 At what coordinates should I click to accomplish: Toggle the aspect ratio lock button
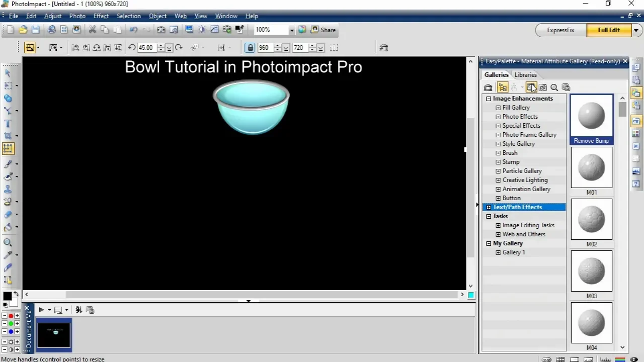point(250,48)
